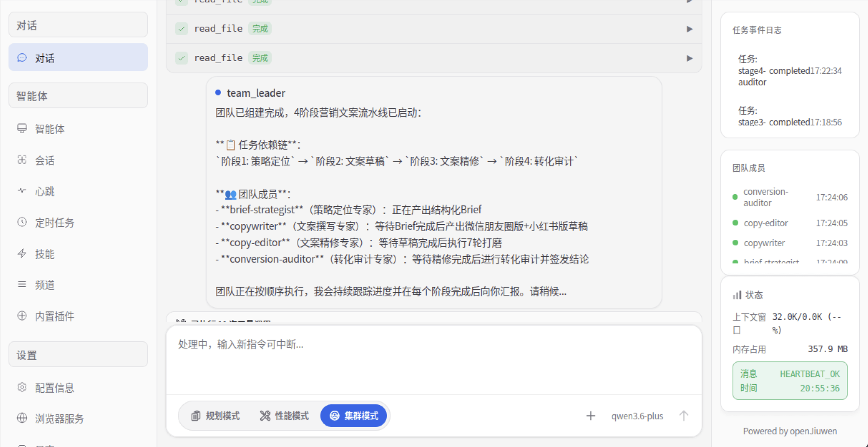Select stage4-auditor completed task log entry
Viewport: 868px width, 447px height.
click(x=790, y=70)
